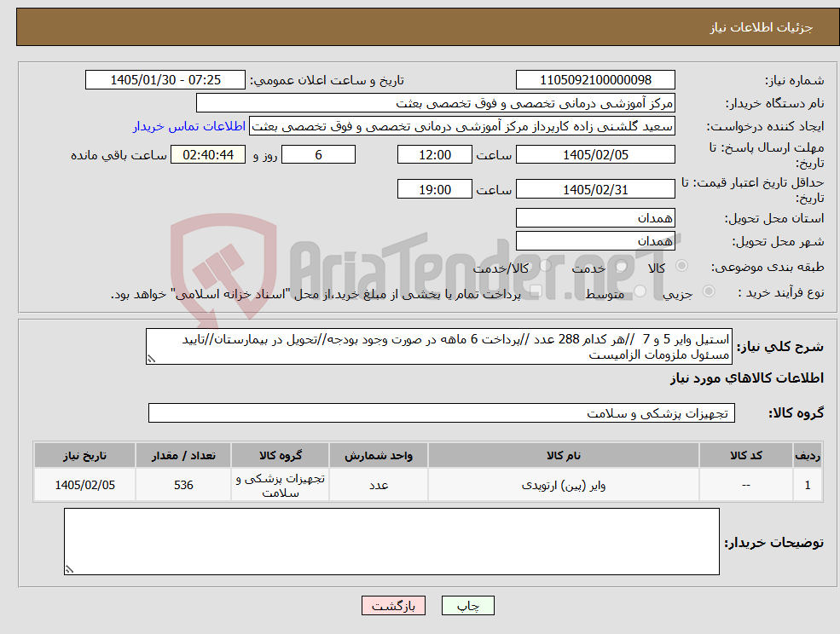Image resolution: width=840 pixels, height=634 pixels.
Task: Click the ردیف column header
Action: (808, 455)
